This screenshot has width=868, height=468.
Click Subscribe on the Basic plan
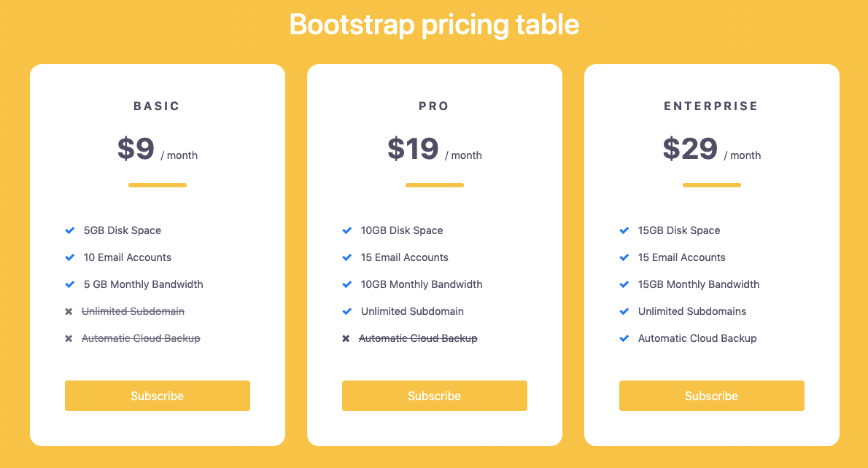tap(157, 396)
